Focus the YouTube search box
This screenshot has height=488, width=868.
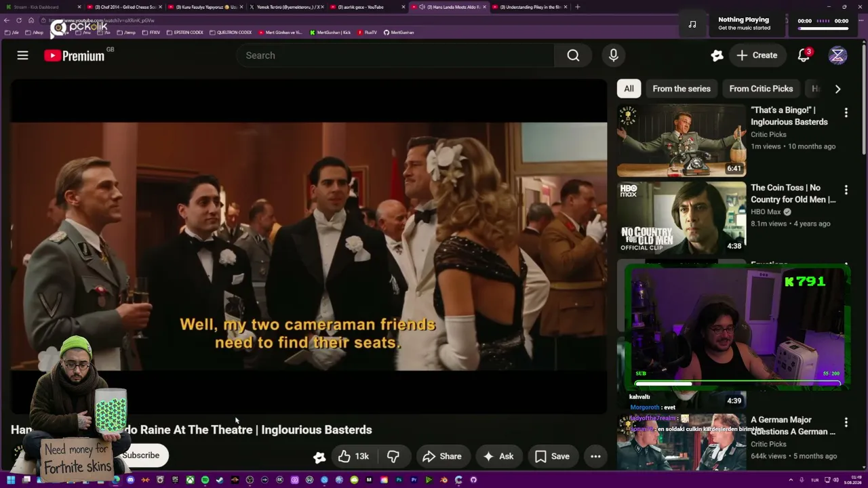pos(395,56)
